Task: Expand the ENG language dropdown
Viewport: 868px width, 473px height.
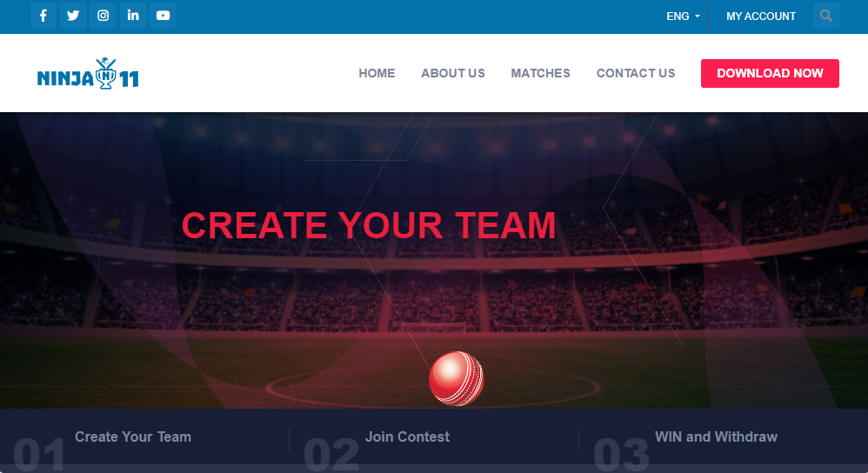Action: [x=683, y=17]
